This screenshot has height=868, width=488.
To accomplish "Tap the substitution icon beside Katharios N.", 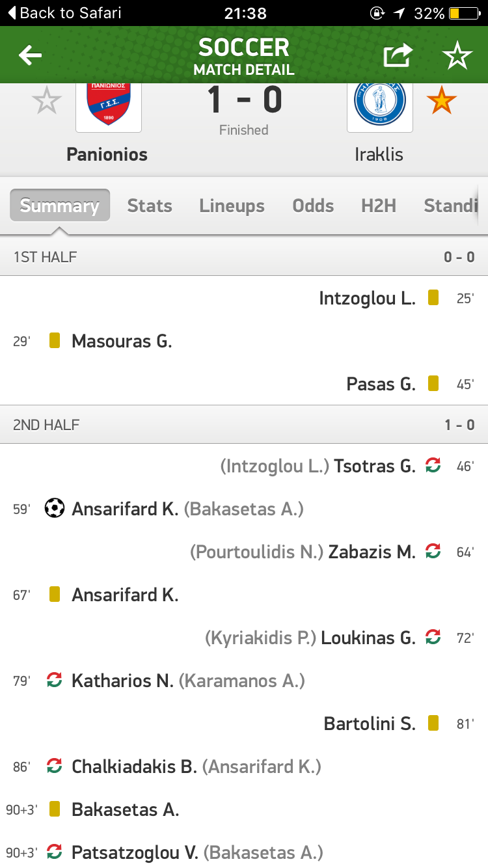I will click(x=55, y=681).
